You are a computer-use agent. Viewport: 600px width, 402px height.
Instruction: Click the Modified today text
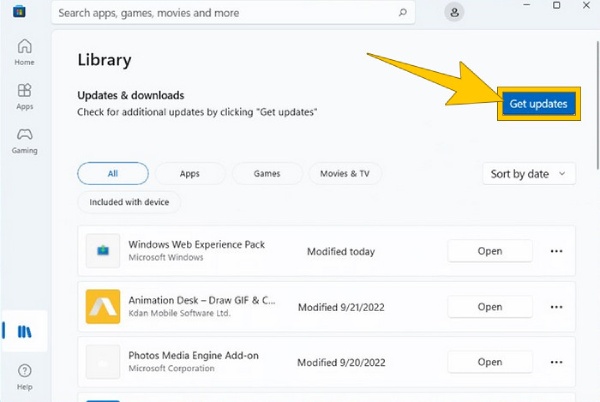(341, 252)
